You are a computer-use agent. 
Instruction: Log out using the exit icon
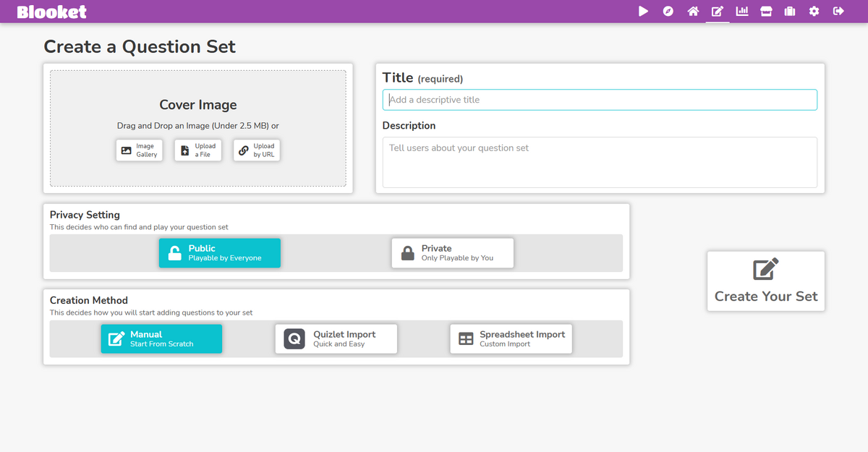tap(838, 11)
